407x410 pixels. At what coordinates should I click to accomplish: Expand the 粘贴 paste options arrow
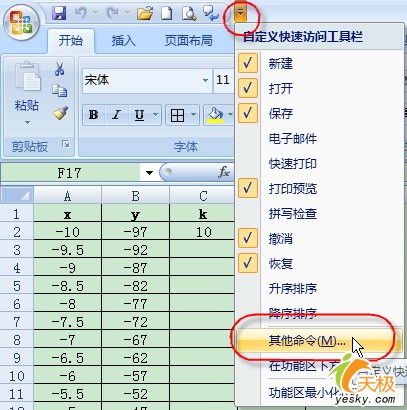[27, 123]
